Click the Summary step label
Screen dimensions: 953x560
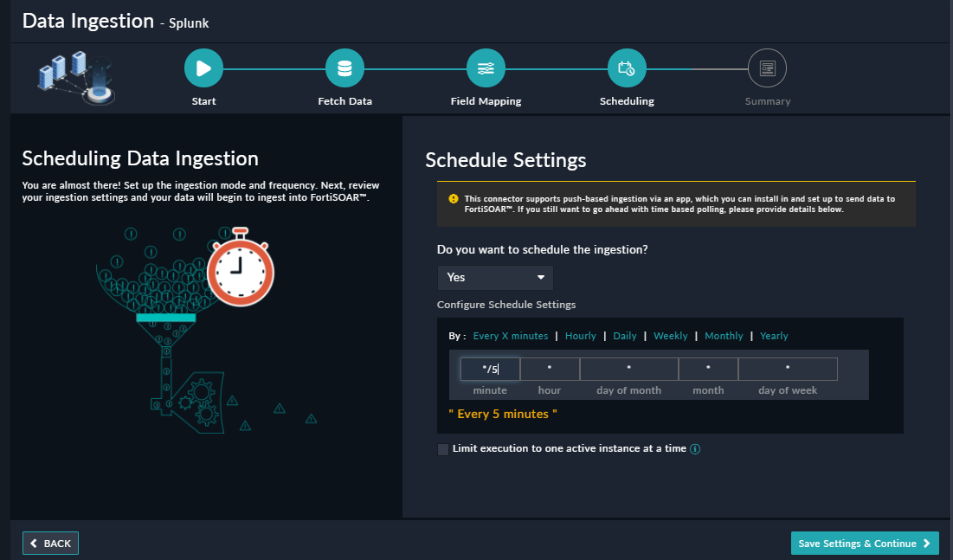pyautogui.click(x=768, y=101)
